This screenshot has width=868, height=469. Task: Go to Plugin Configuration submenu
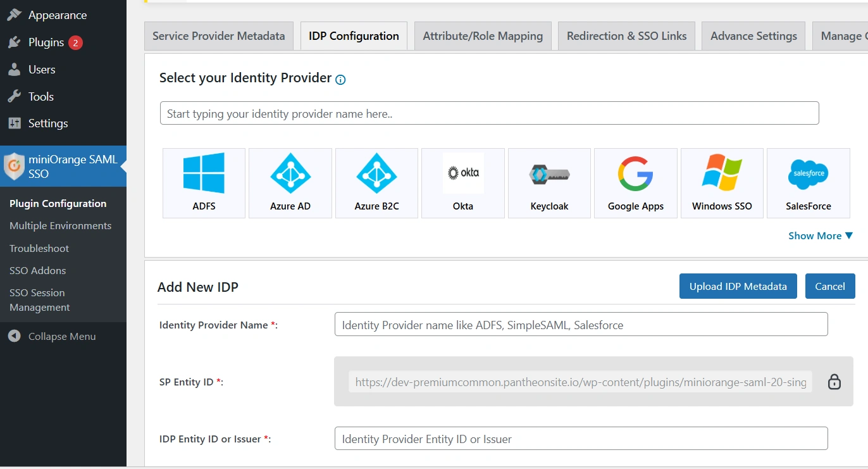(x=58, y=203)
